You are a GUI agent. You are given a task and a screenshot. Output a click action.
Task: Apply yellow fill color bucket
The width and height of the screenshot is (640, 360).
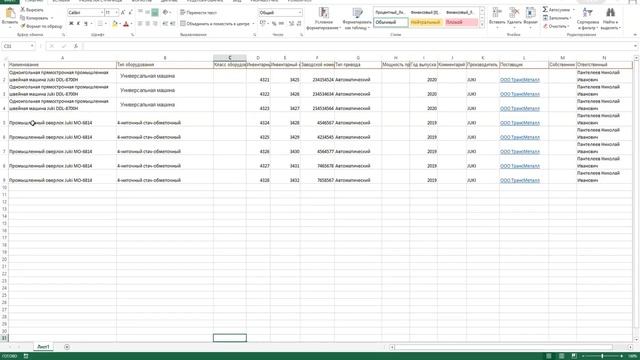coord(115,24)
